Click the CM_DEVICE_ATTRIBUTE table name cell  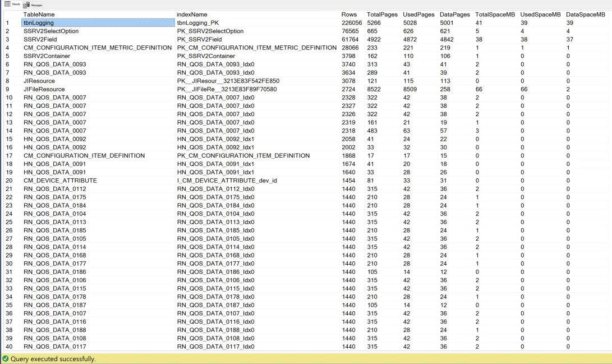60,181
